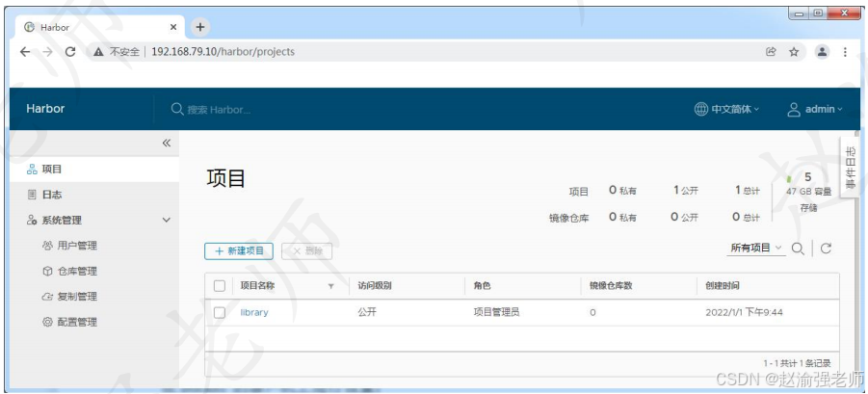The height and width of the screenshot is (394, 868).
Task: Click the disabled 删除 button
Action: 306,250
